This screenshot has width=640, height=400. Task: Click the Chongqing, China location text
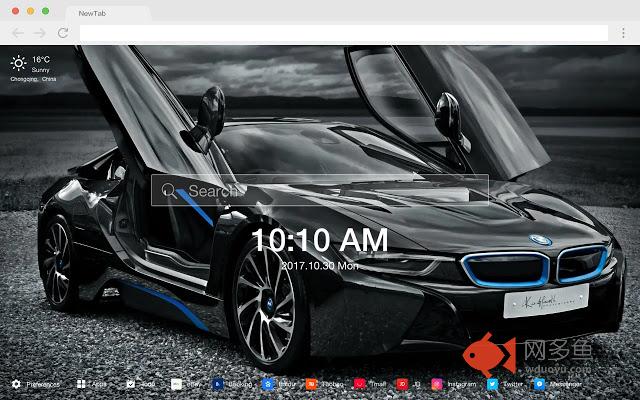point(33,79)
